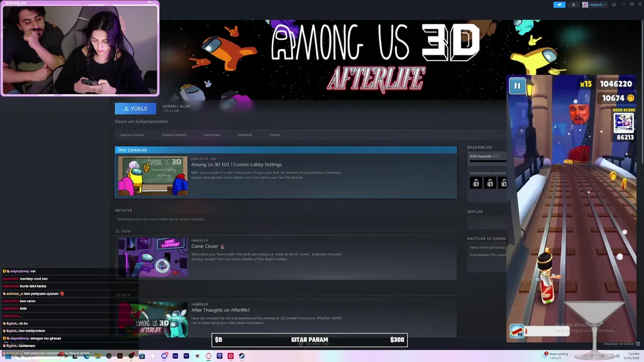Open Steam notifications bell

coord(574,5)
